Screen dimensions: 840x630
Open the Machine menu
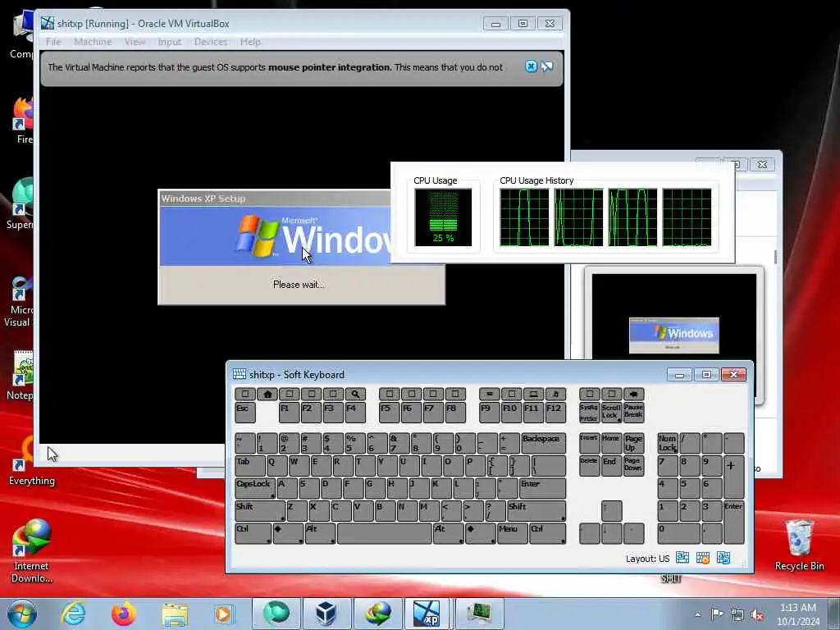(x=93, y=42)
